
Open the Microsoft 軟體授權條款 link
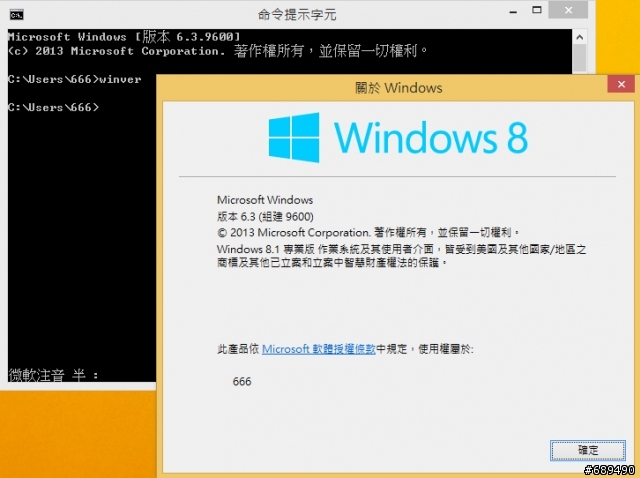pos(318,349)
